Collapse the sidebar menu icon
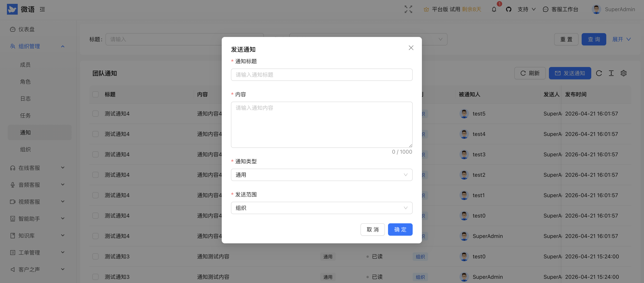Viewport: 644px width, 283px height. [43, 9]
